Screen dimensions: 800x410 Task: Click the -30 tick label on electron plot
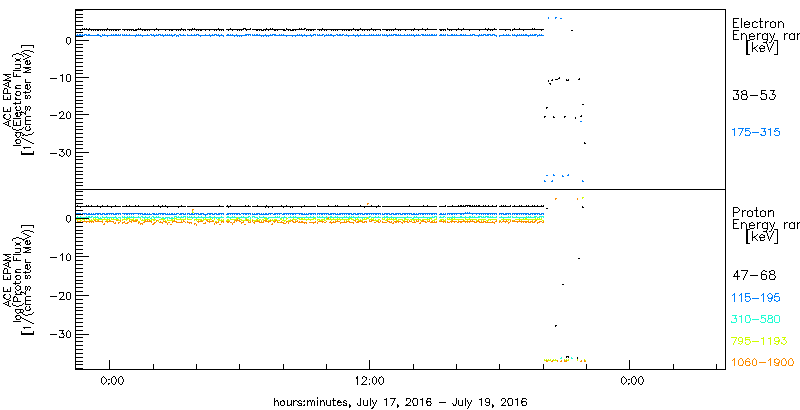60,152
